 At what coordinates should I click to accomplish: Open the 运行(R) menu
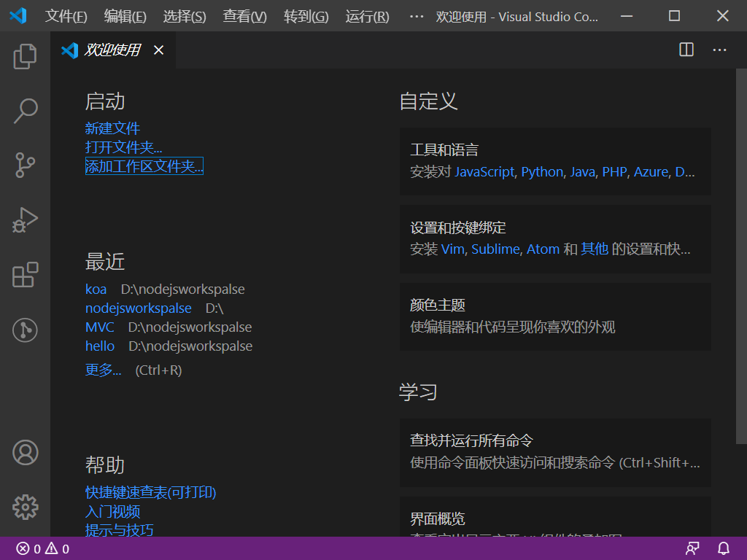[367, 17]
